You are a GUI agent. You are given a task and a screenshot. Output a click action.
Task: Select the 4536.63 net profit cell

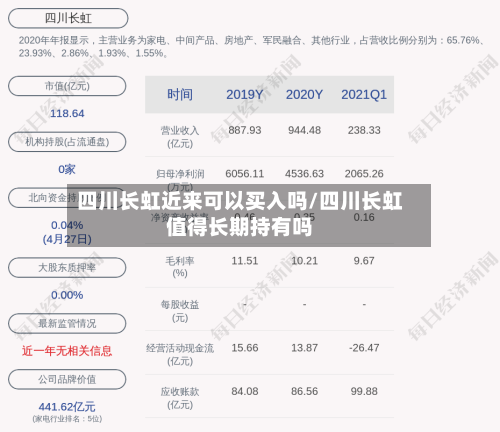point(304,174)
